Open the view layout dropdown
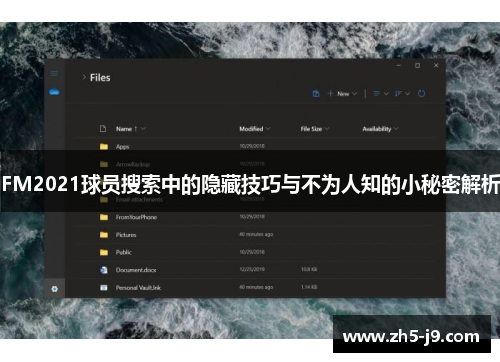 tap(381, 94)
